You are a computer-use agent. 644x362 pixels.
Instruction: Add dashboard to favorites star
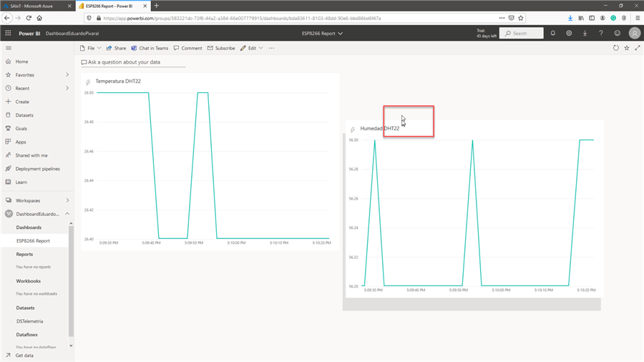point(627,48)
